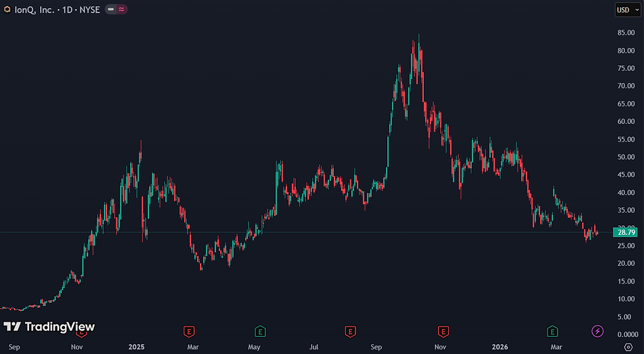The height and width of the screenshot is (354, 644).
Task: Click the 80.00 price axis label
Action: pyautogui.click(x=626, y=51)
